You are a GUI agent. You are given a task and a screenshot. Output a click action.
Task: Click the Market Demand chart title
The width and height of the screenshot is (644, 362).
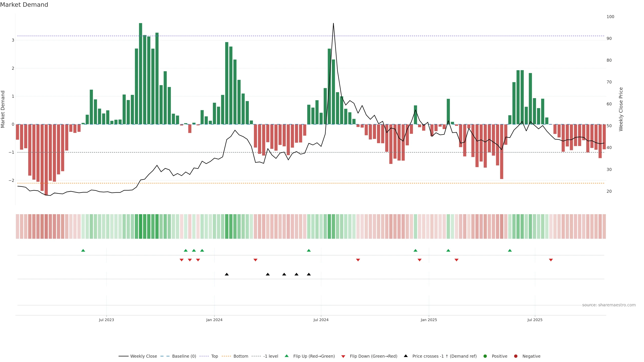tap(24, 5)
